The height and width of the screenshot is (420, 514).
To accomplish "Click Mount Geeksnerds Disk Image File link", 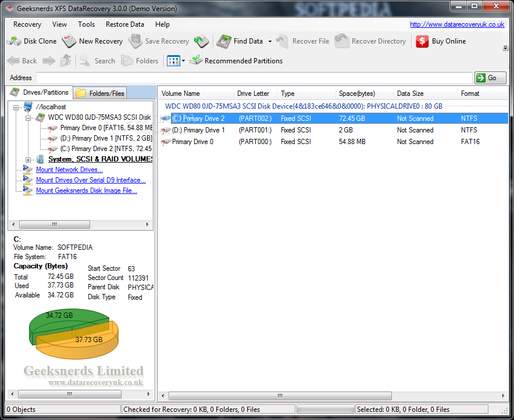I will pos(87,191).
